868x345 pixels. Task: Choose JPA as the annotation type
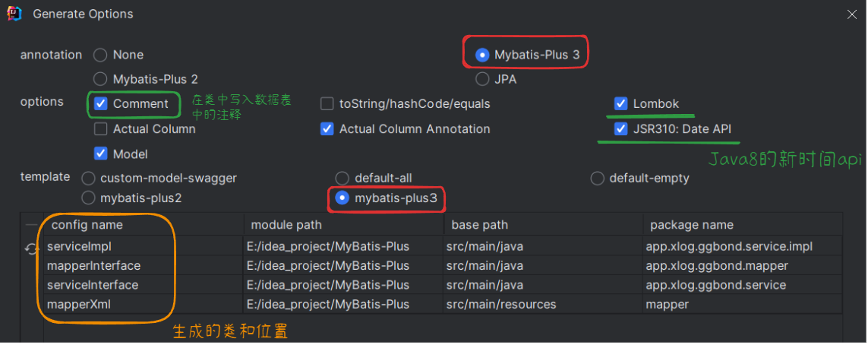click(481, 79)
